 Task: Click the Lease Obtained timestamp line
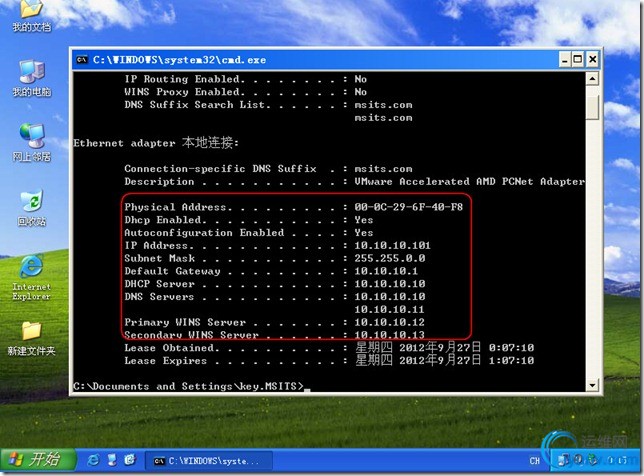[x=329, y=348]
